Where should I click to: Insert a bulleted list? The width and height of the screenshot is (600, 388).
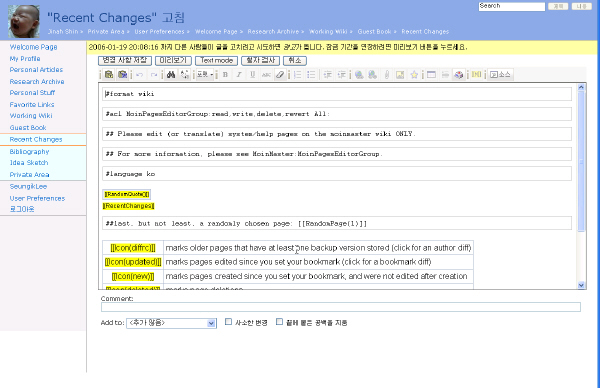pyautogui.click(x=311, y=75)
